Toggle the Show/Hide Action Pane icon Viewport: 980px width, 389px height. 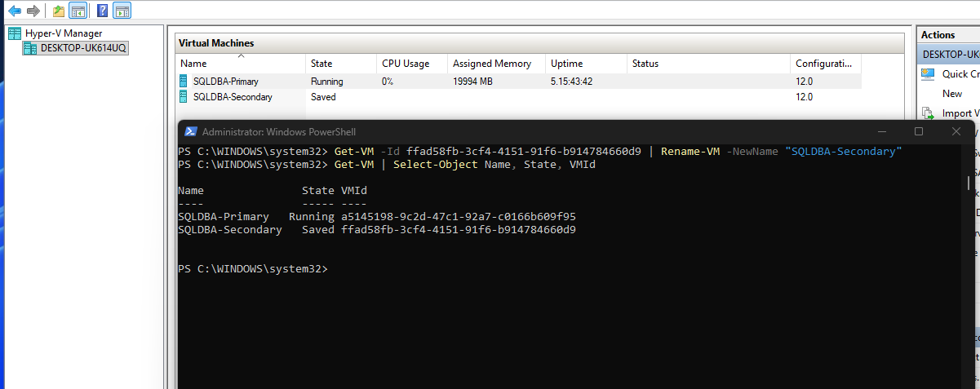(x=122, y=11)
